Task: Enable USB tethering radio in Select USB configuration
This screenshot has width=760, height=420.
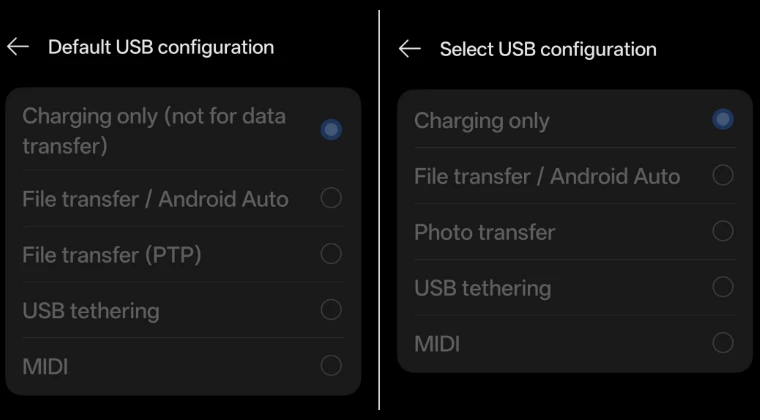Action: (723, 288)
